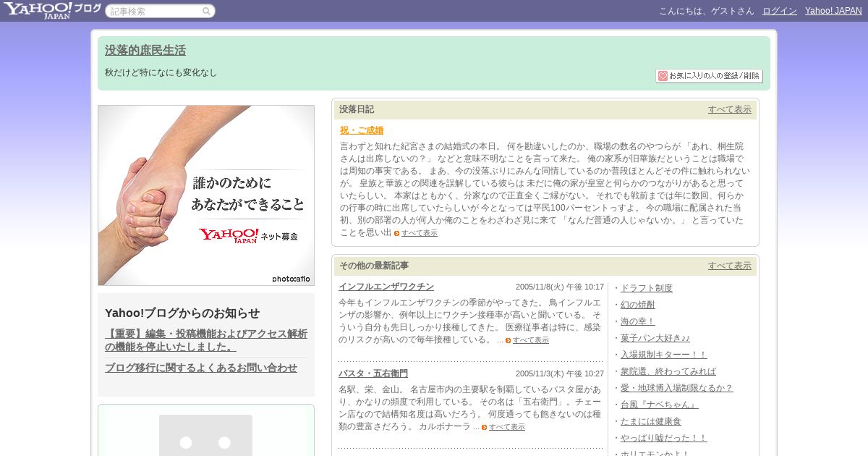Click the subtitle 秋だけど特になにも変化なし
Viewport: 868px width, 456px height.
(x=161, y=72)
